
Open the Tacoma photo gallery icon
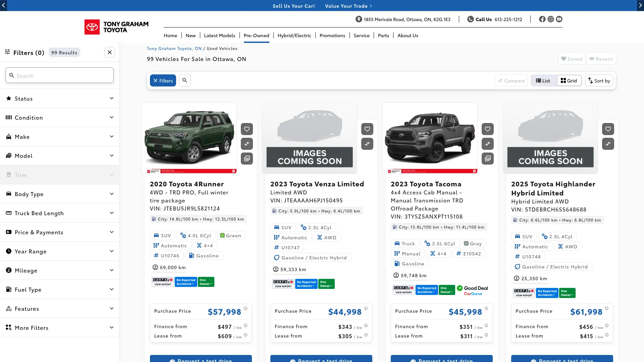488,159
